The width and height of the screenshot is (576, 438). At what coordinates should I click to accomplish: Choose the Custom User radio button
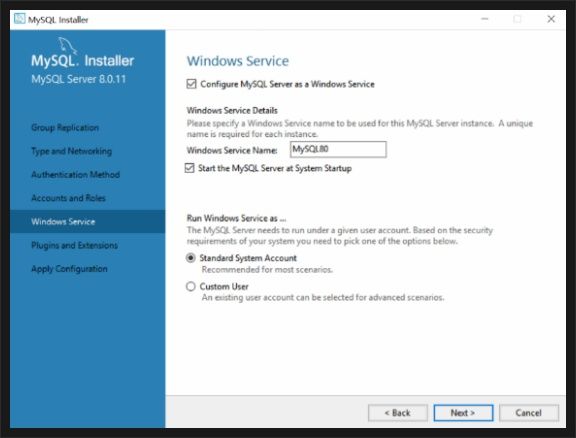tap(191, 286)
